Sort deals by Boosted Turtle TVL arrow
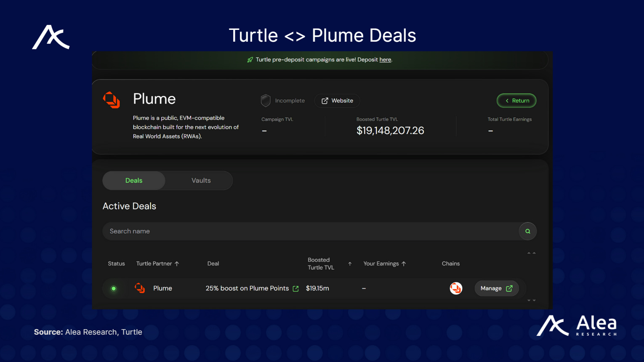 tap(349, 264)
